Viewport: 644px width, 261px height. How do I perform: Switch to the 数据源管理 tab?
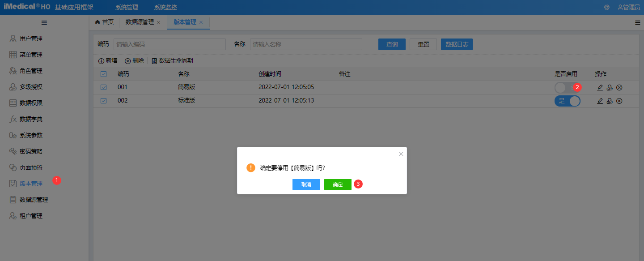[x=140, y=22]
